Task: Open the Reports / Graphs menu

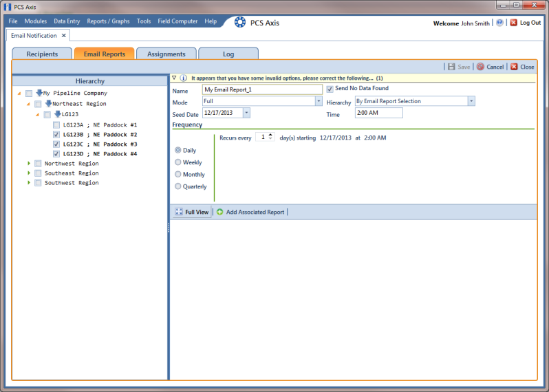Action: (x=108, y=21)
